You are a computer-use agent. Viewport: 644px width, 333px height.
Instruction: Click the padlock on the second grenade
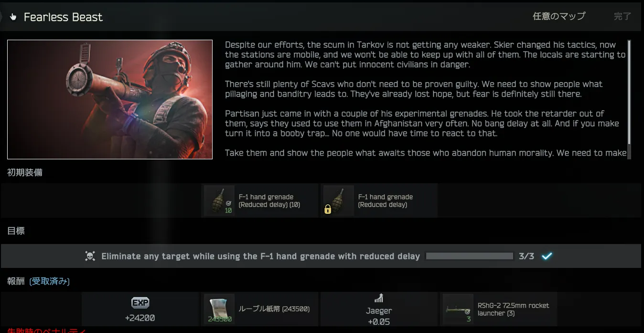click(x=328, y=210)
